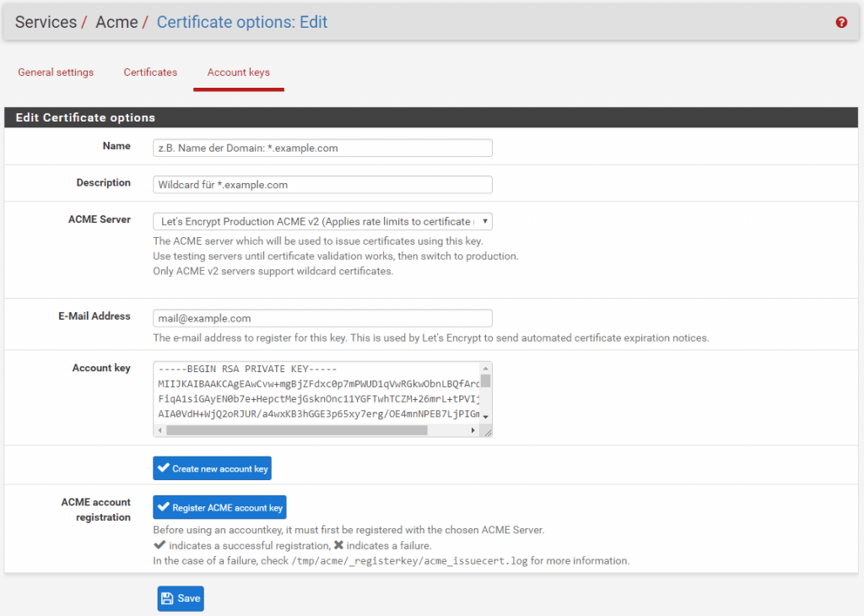This screenshot has height=616, width=864.
Task: Click the floppy disk Save button
Action: 181,598
